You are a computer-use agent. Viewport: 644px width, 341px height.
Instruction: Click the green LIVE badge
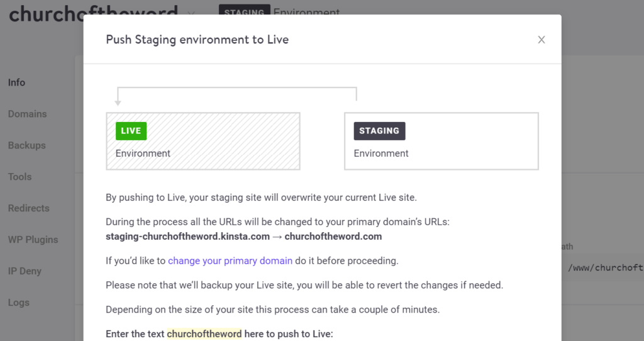coord(131,131)
